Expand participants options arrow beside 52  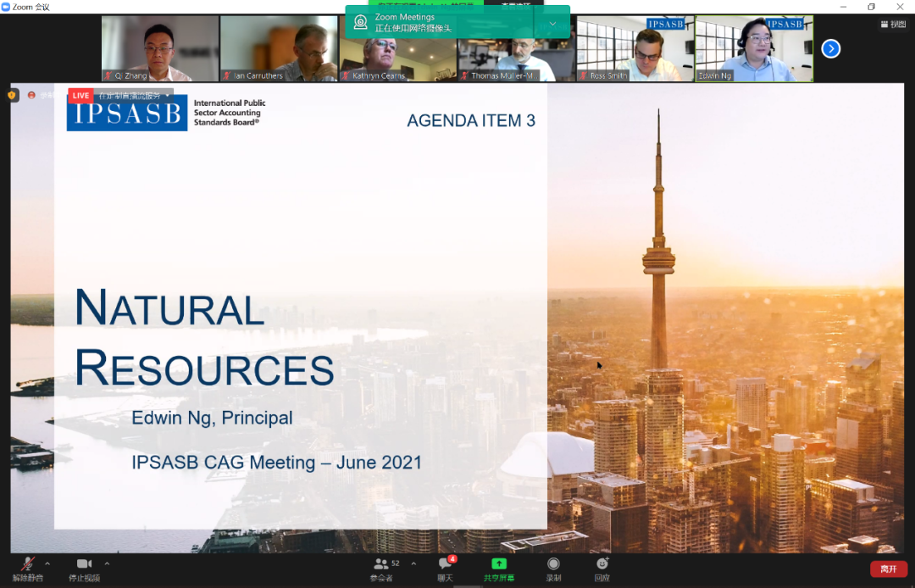(413, 564)
